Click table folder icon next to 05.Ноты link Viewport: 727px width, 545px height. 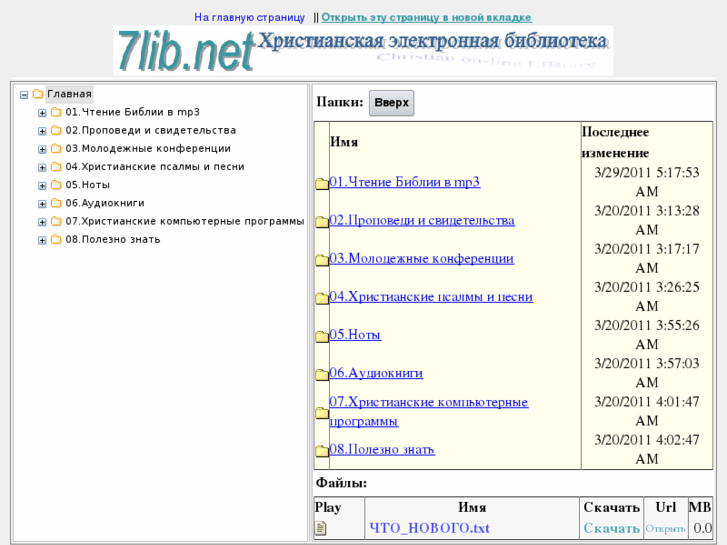(322, 336)
